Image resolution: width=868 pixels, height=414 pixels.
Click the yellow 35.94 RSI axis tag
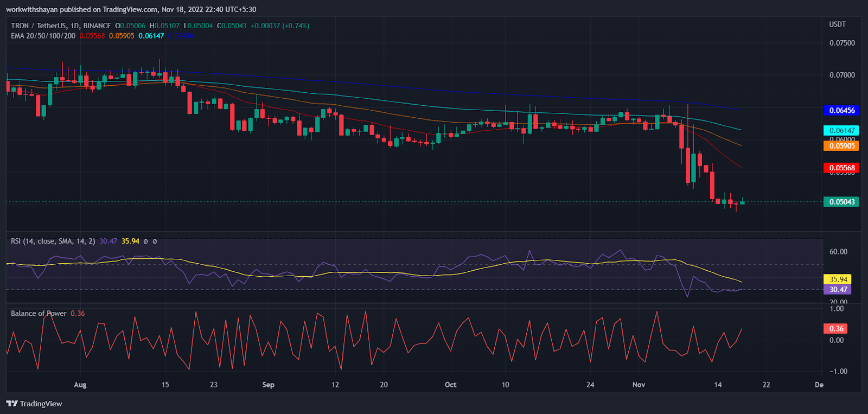837,279
